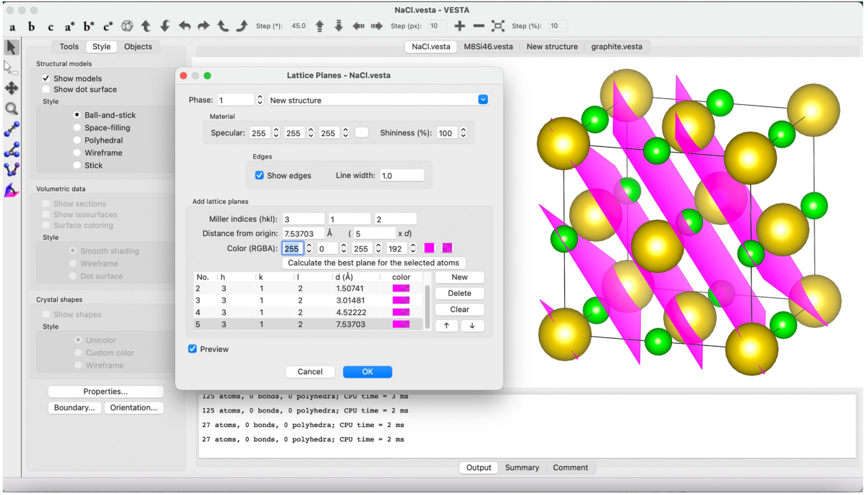Select the Space-filling style radio button
868x495 pixels.
pos(77,128)
